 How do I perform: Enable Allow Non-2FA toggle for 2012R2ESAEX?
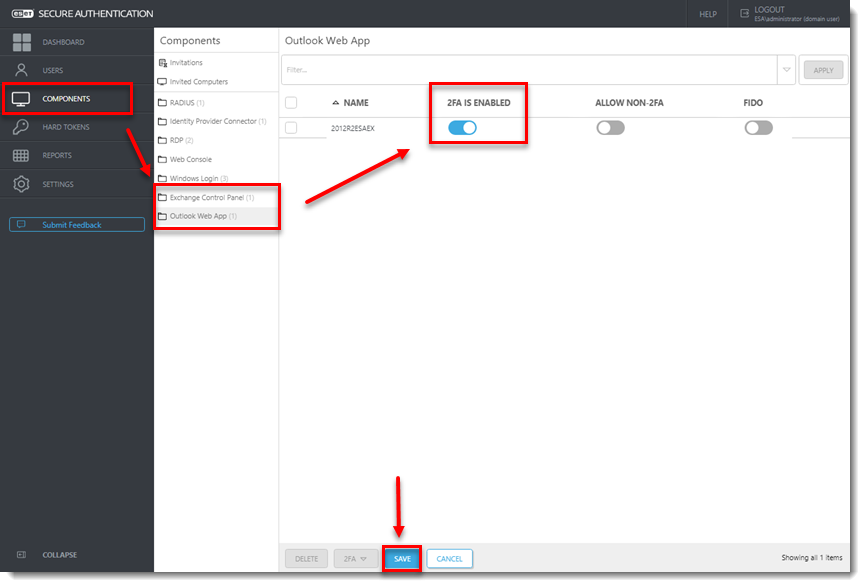coord(611,128)
